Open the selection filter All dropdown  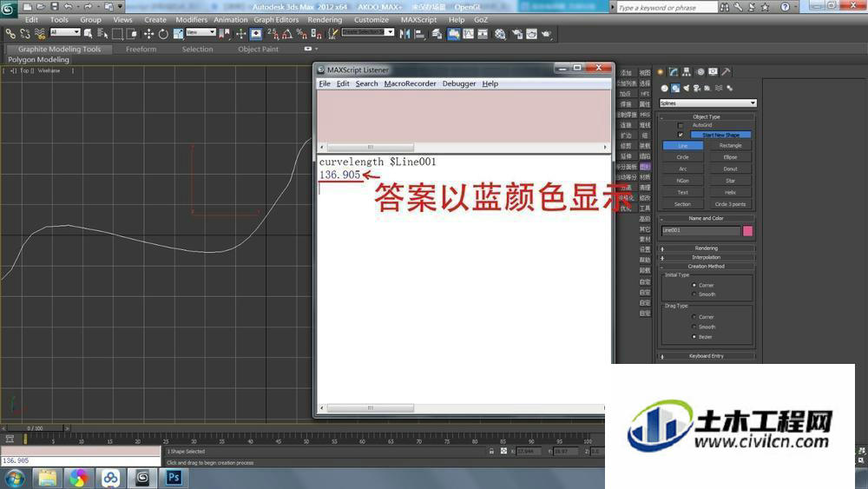65,32
